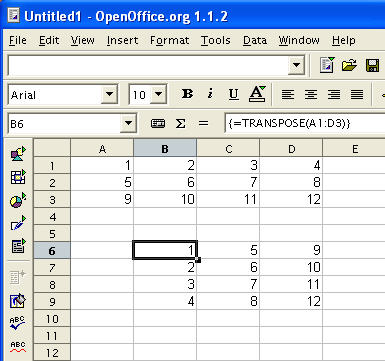Open the Format menu
This screenshot has height=361, width=385.
pos(169,40)
